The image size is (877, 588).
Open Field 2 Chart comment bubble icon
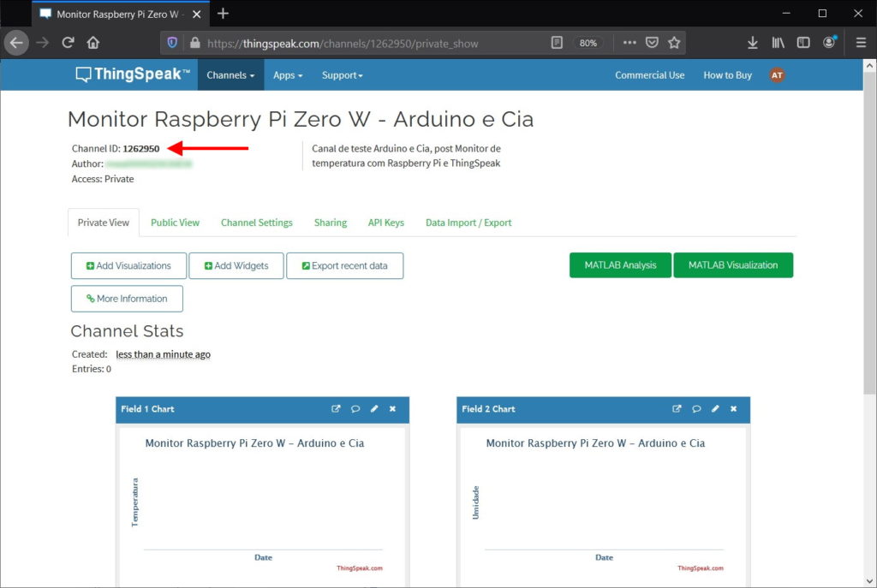pos(696,408)
